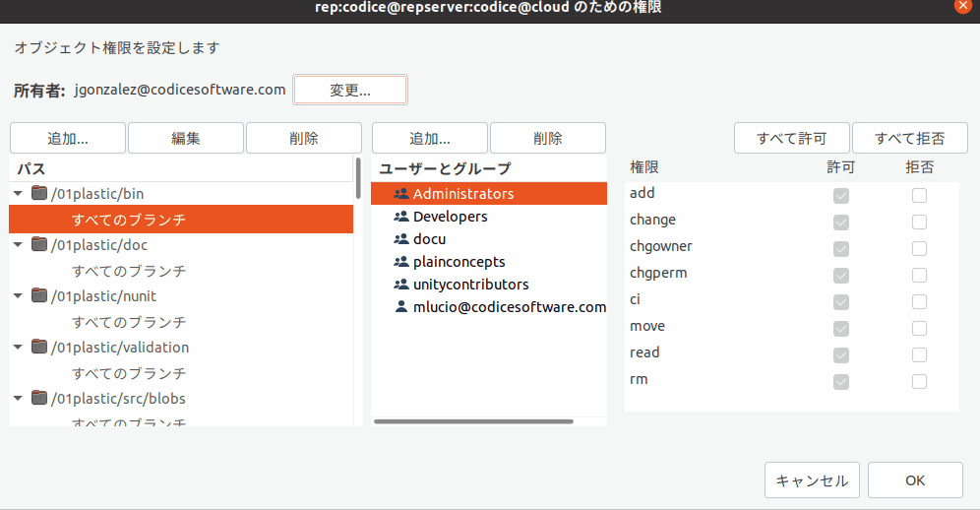Collapse the /01plastic/src/blobs path node

(x=18, y=399)
